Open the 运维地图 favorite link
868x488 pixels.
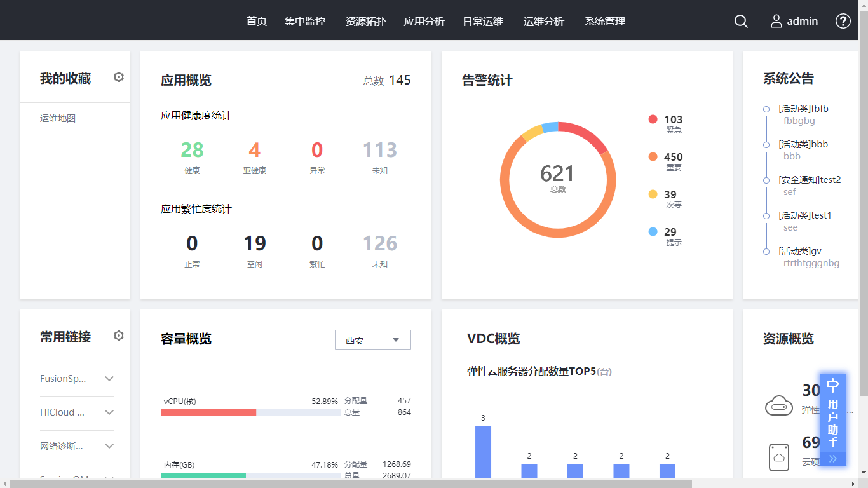58,118
